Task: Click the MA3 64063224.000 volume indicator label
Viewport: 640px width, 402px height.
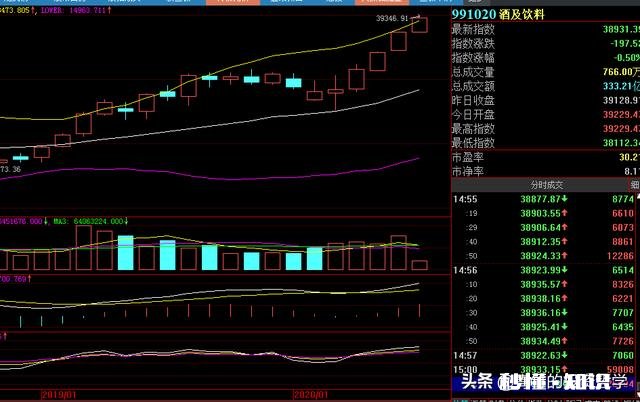Action: tap(91, 221)
